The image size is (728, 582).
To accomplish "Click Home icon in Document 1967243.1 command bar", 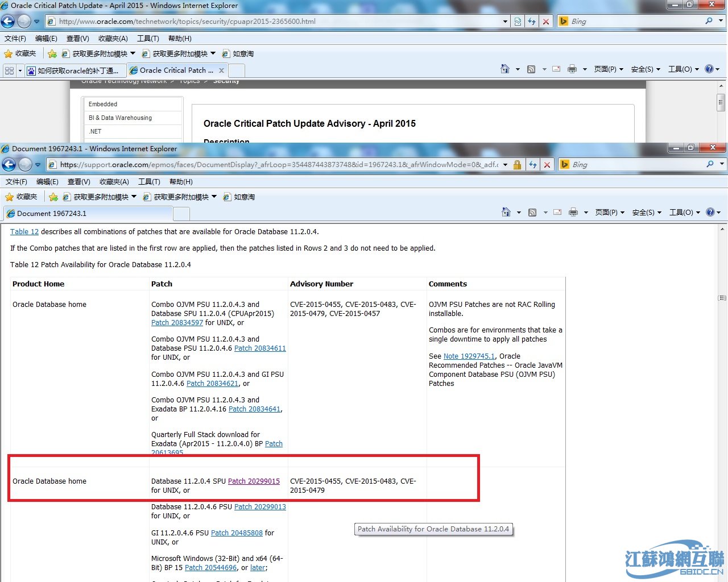I will [506, 212].
